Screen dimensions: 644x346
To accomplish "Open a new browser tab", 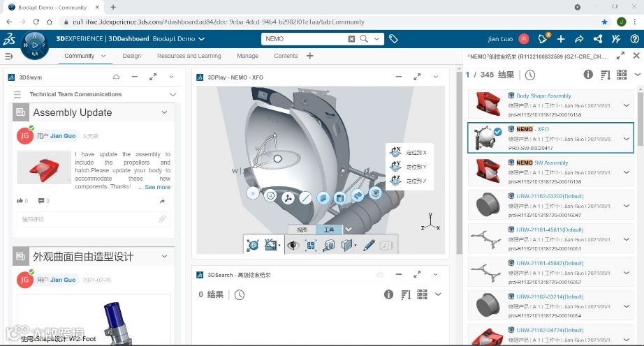I will pos(113,7).
